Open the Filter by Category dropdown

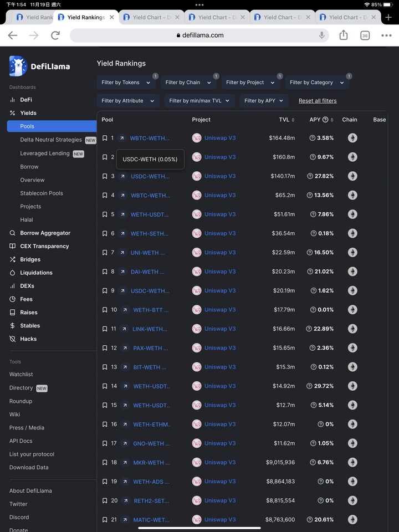(x=317, y=83)
